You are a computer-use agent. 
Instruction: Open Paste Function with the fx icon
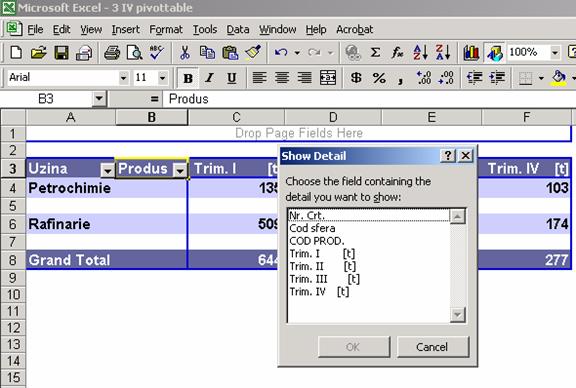(x=397, y=53)
